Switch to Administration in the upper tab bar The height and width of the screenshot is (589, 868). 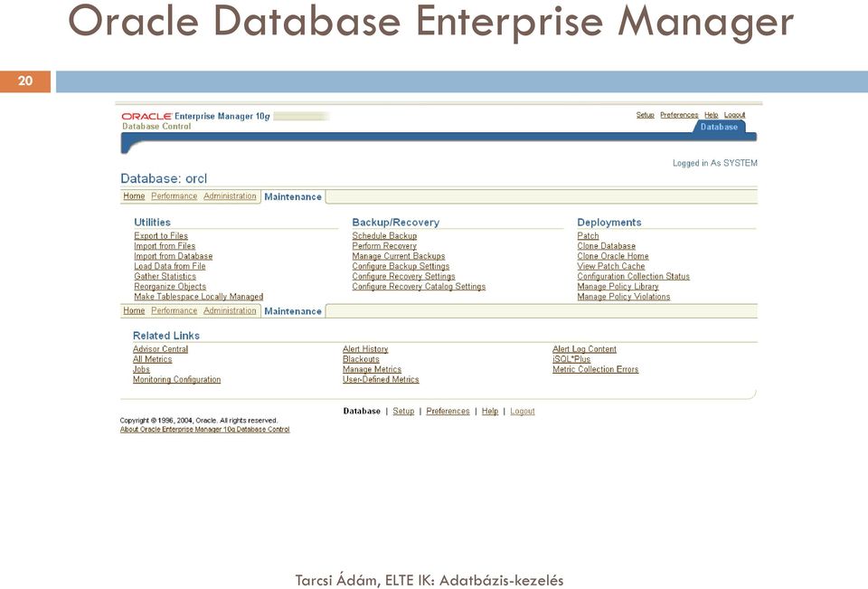coord(230,196)
